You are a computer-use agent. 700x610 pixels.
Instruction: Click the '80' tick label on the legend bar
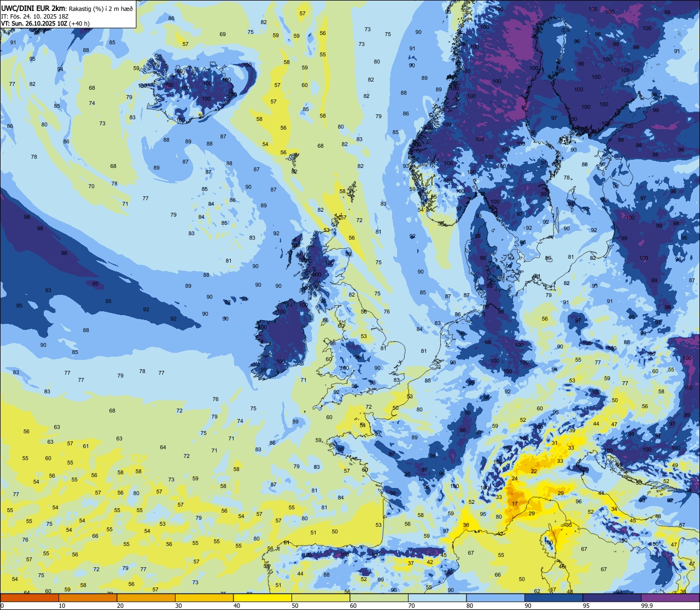point(470,606)
